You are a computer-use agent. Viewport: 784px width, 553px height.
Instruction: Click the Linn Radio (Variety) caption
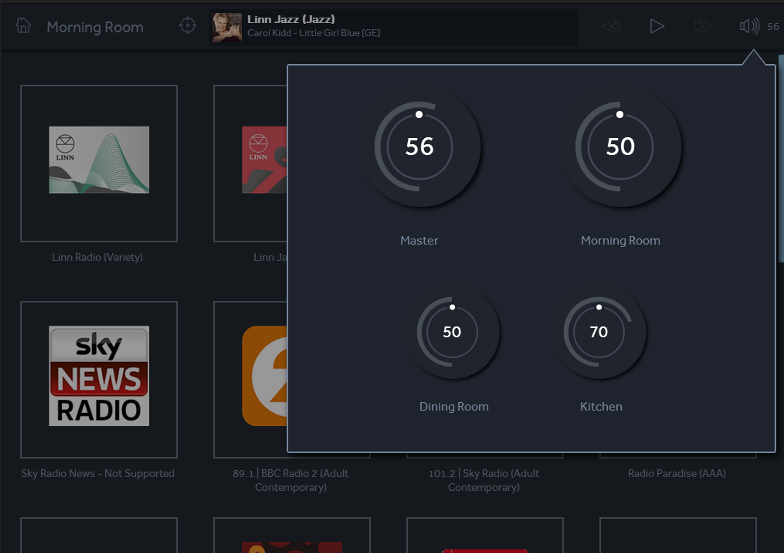pyautogui.click(x=98, y=258)
